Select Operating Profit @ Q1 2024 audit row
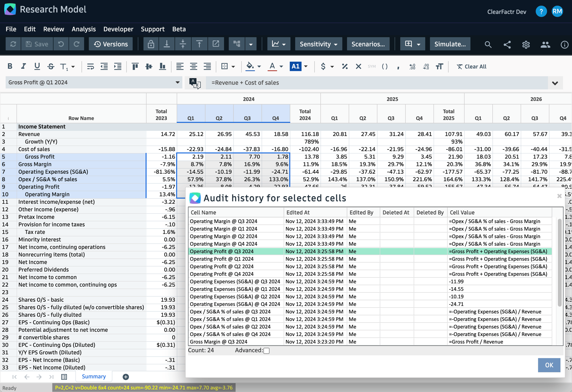This screenshot has width=572, height=392. click(370, 259)
